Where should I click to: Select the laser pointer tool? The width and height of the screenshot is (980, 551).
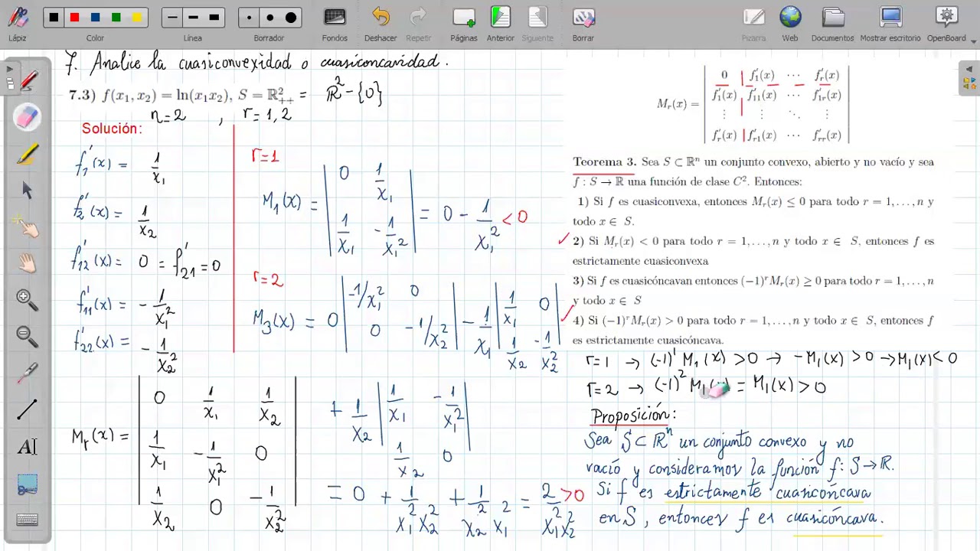pyautogui.click(x=27, y=373)
